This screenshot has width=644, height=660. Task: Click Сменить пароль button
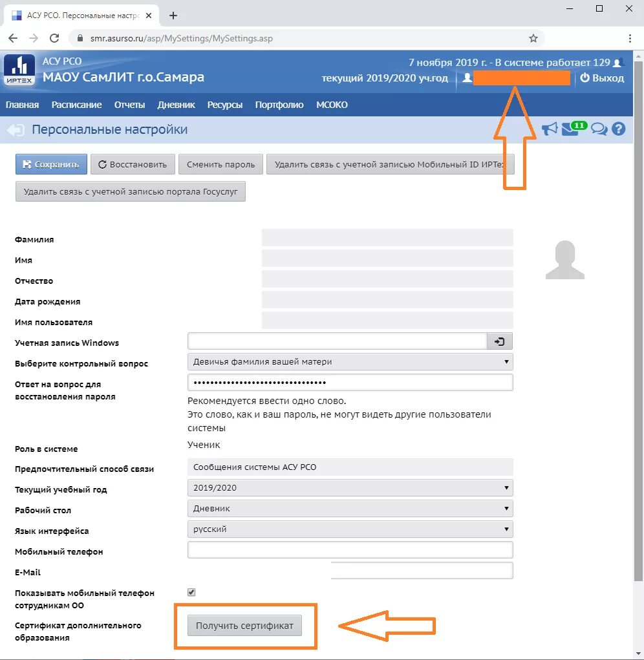coord(220,164)
